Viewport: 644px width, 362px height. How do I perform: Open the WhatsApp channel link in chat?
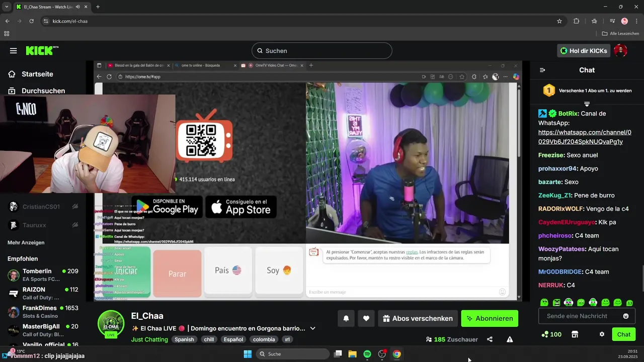585,137
